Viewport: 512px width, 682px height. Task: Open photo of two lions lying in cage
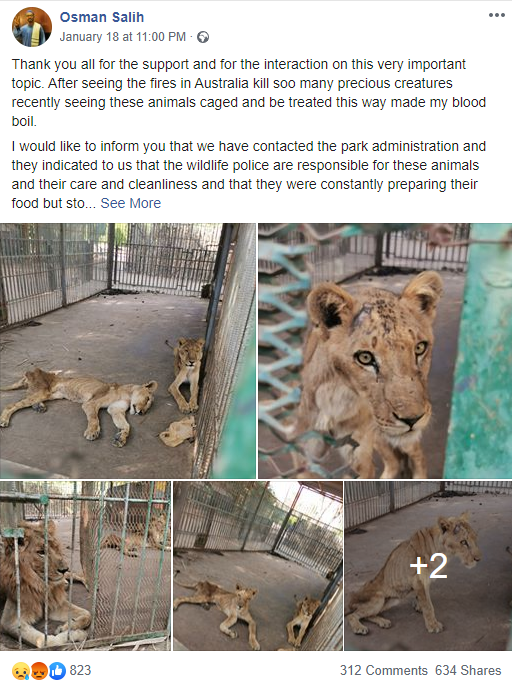[x=128, y=351]
